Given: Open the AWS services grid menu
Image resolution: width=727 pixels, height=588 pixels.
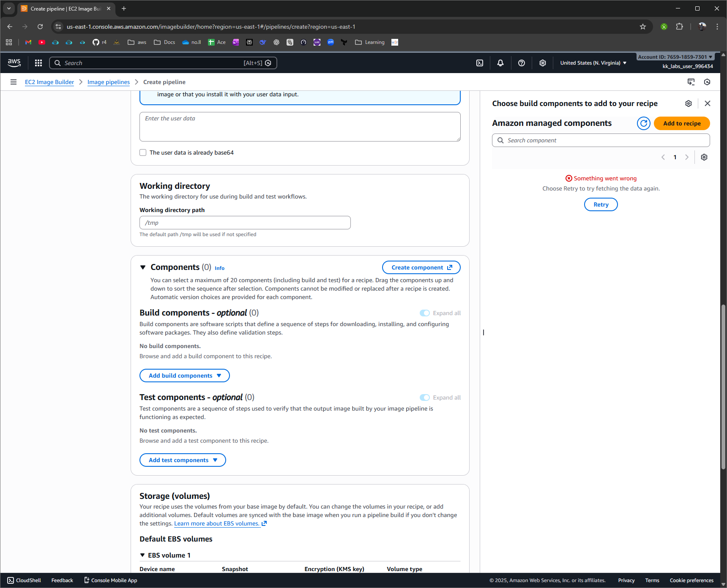Looking at the screenshot, I should click(x=38, y=63).
